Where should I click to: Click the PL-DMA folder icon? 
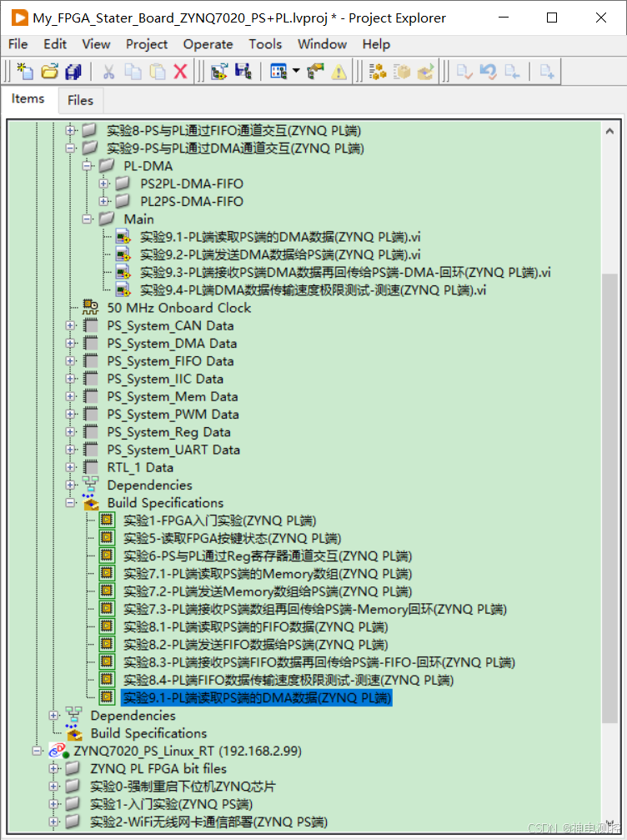pos(107,165)
